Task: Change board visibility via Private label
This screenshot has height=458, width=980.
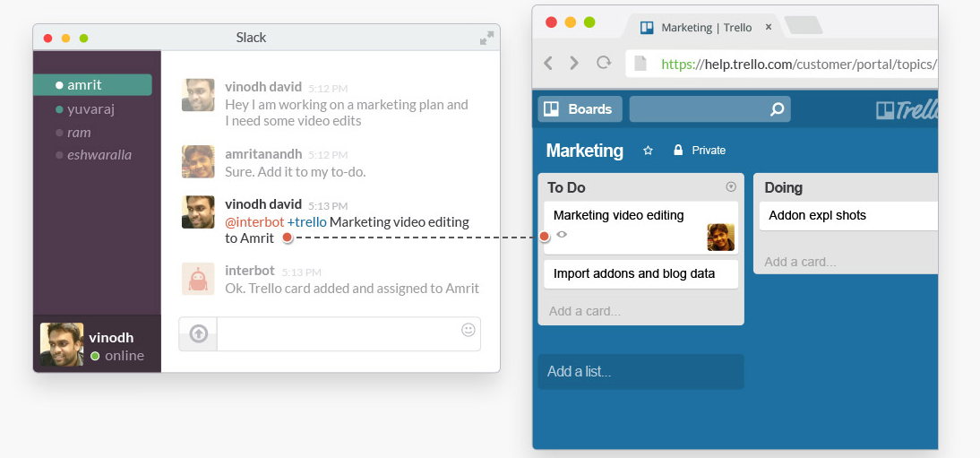Action: coord(709,151)
